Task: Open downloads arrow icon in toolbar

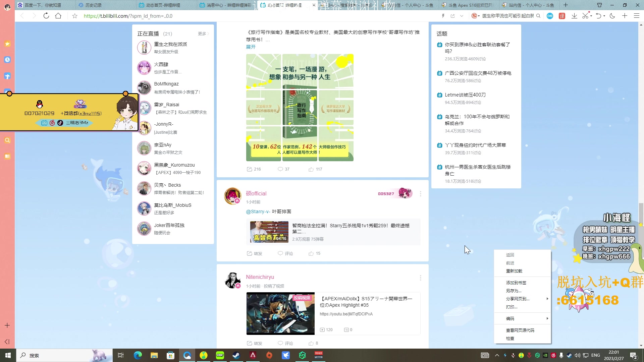Action: 574,16
